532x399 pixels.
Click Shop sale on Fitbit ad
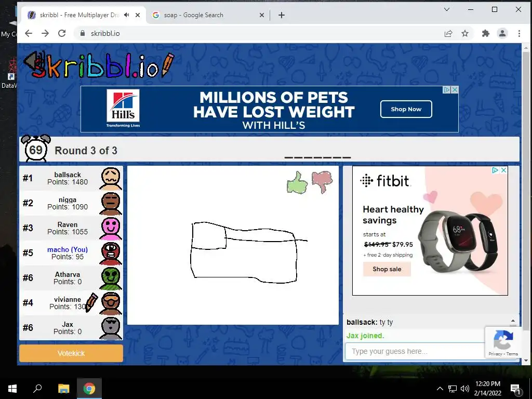[x=387, y=269]
